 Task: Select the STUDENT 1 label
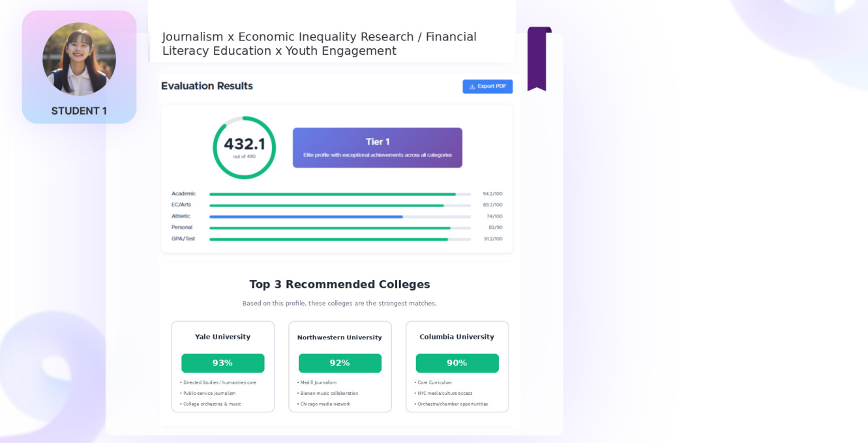[x=79, y=111]
